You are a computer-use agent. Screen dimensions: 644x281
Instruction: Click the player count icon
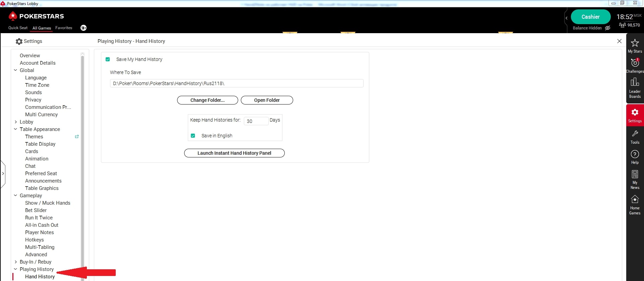622,25
